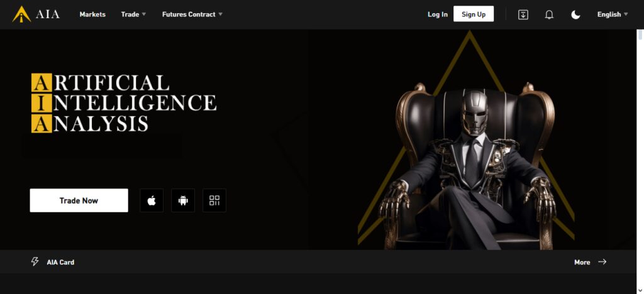Click the Apple iOS app download icon

152,200
